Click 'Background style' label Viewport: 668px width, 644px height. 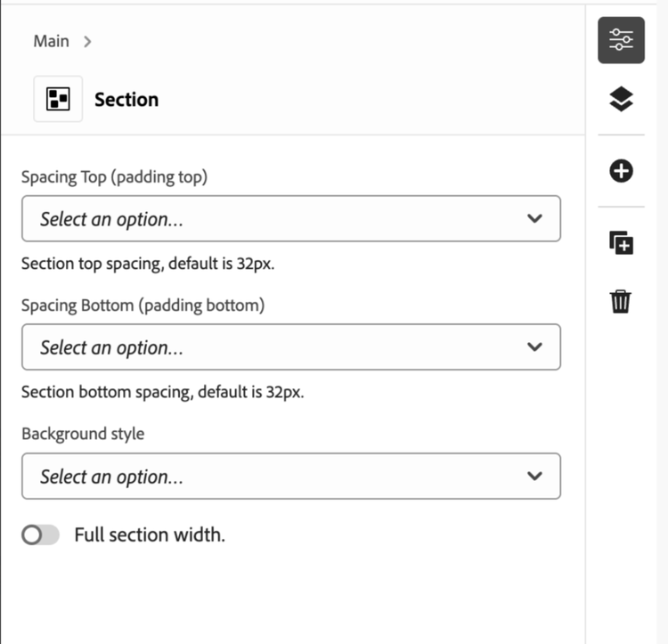click(83, 434)
